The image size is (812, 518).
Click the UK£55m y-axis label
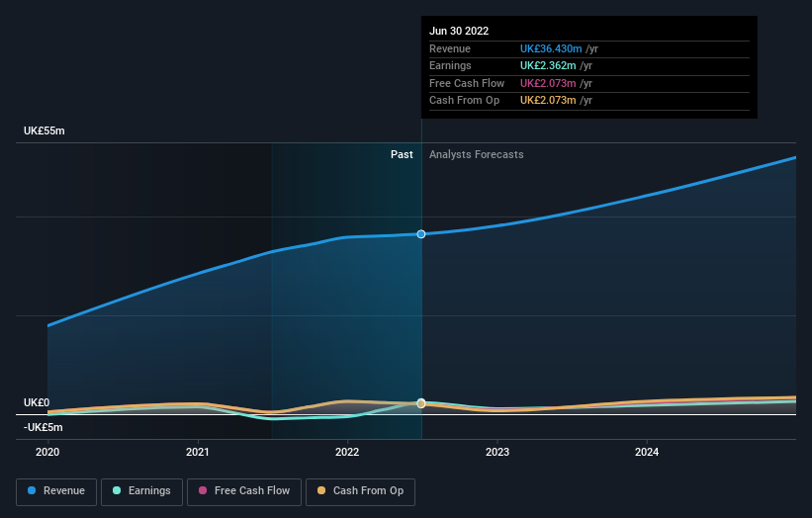click(x=45, y=130)
